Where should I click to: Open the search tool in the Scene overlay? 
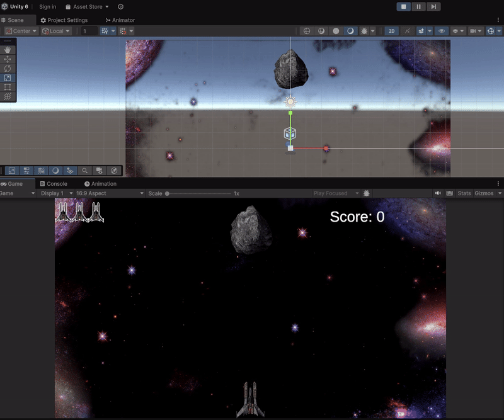click(85, 171)
